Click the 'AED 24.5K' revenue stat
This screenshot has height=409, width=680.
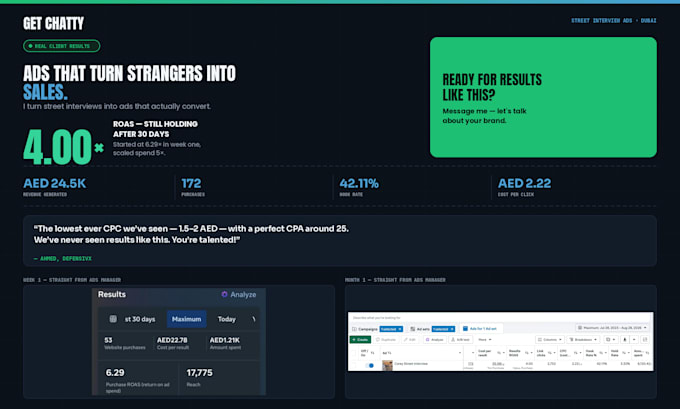coord(55,183)
